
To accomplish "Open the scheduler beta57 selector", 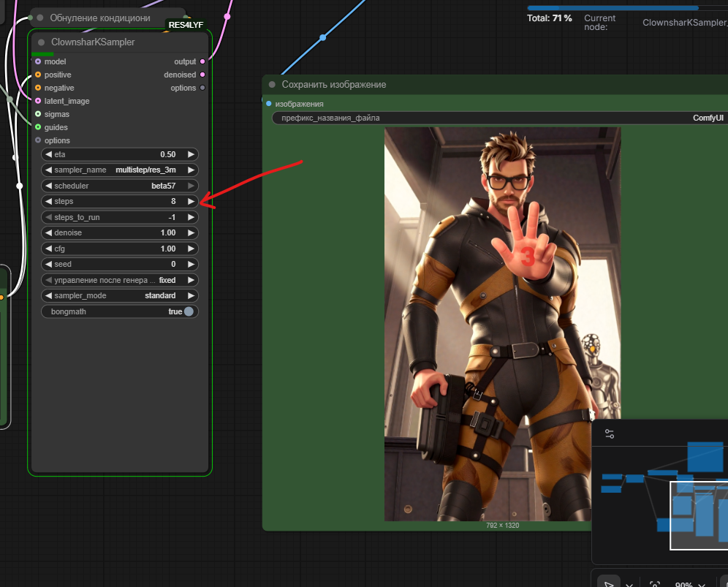I will (x=120, y=186).
